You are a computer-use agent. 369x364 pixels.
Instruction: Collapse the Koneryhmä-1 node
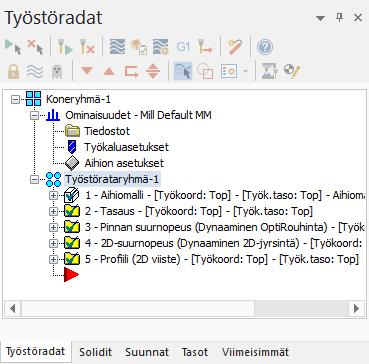tap(15, 99)
